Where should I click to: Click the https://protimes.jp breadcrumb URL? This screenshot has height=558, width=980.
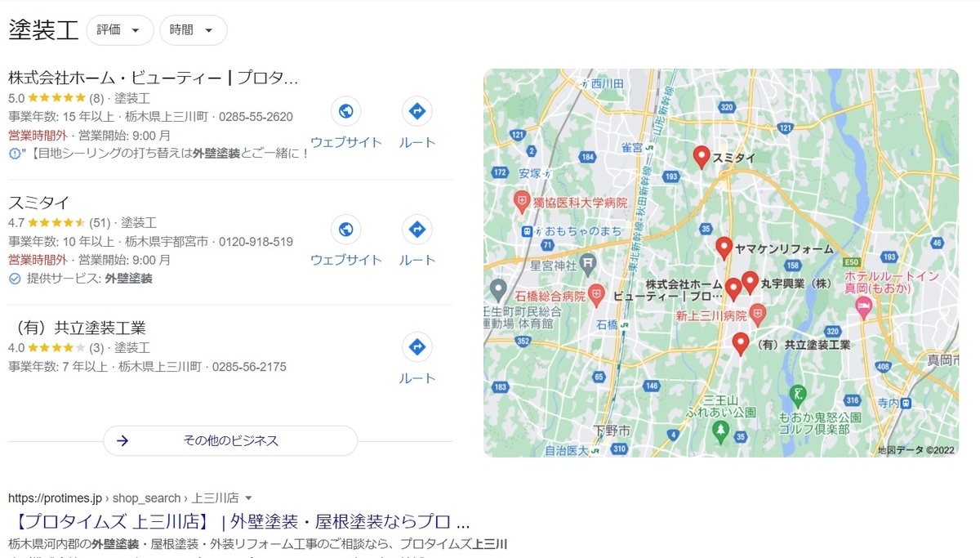coord(55,498)
